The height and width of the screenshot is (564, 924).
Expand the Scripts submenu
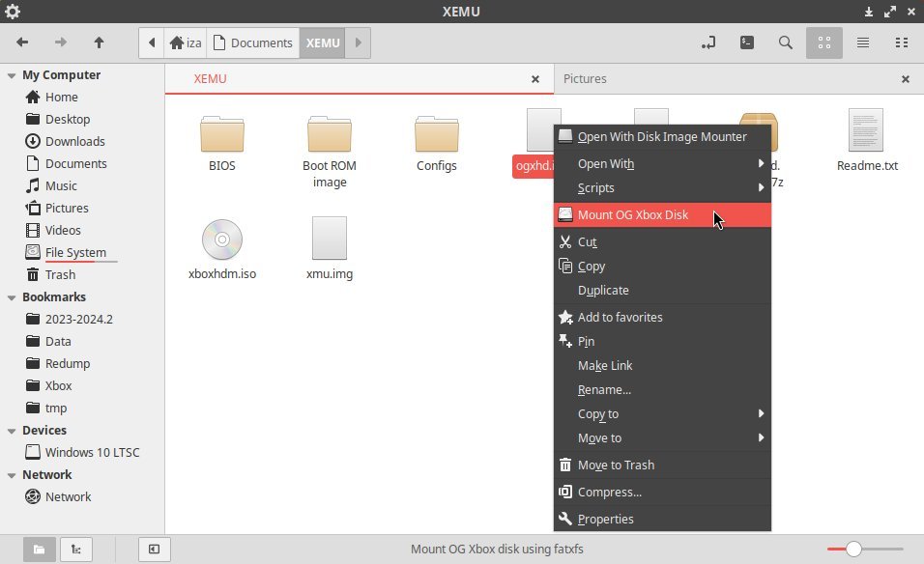[x=662, y=187]
